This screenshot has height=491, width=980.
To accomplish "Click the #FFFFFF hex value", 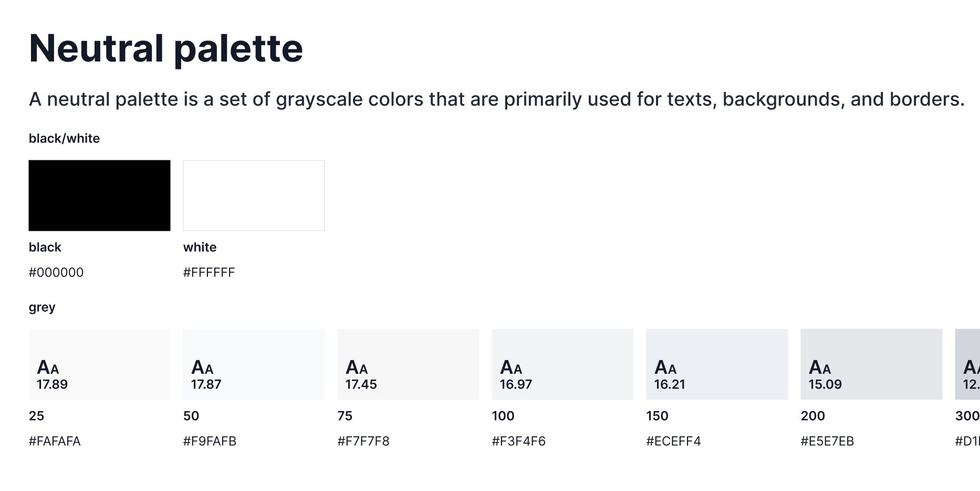I will (209, 272).
